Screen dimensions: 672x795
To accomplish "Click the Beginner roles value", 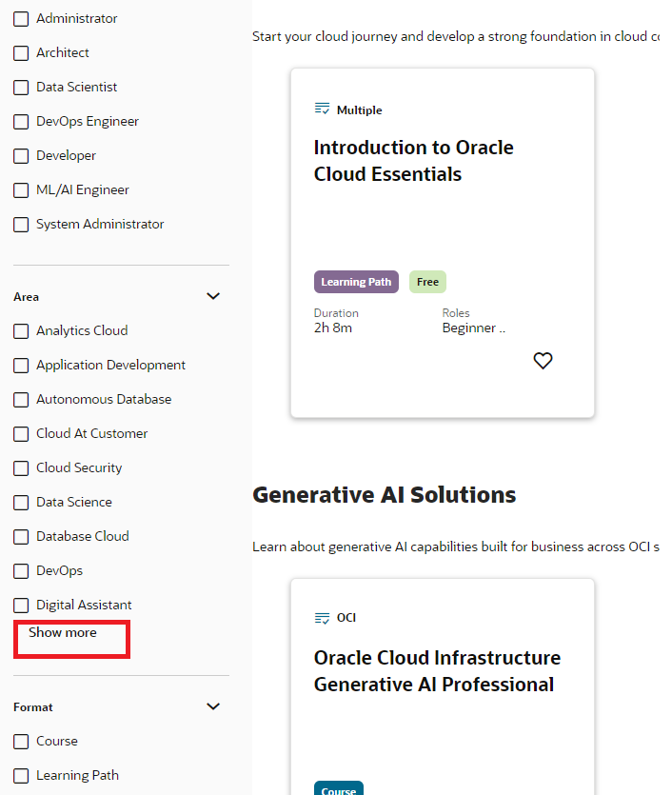I will (474, 328).
